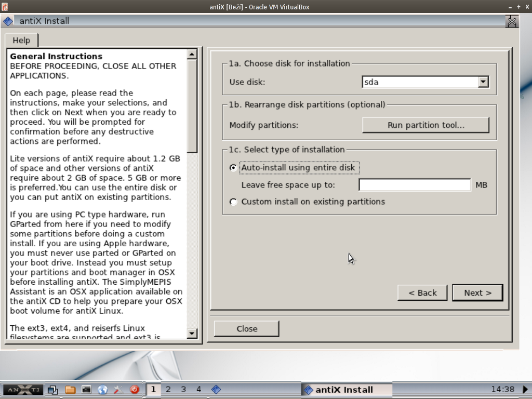This screenshot has height=399, width=532.
Task: Click the VirtualBox icon in the host title bar
Action: [x=4, y=7]
